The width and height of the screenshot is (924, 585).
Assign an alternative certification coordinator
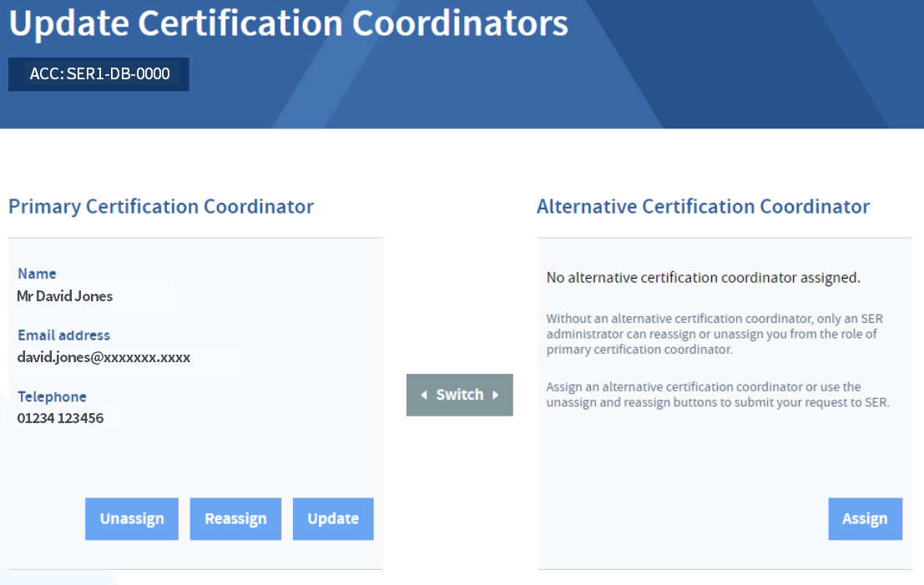(865, 518)
